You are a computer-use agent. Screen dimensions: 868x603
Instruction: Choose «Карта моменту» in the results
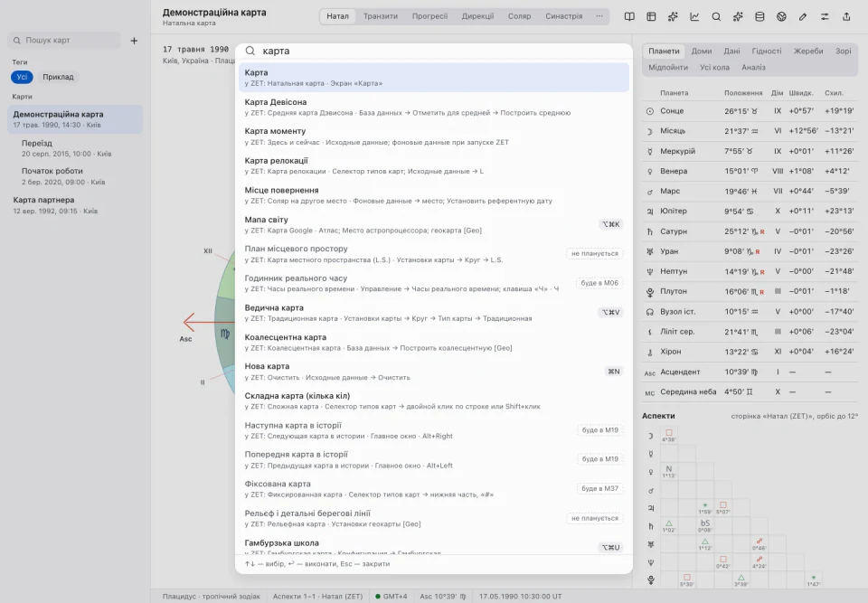(434, 137)
